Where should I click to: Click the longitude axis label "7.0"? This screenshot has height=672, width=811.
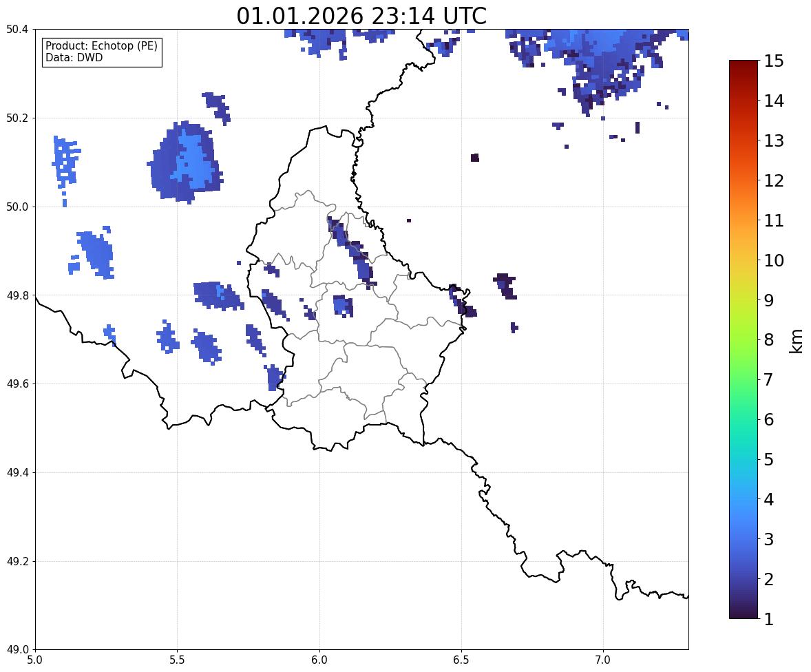click(603, 660)
